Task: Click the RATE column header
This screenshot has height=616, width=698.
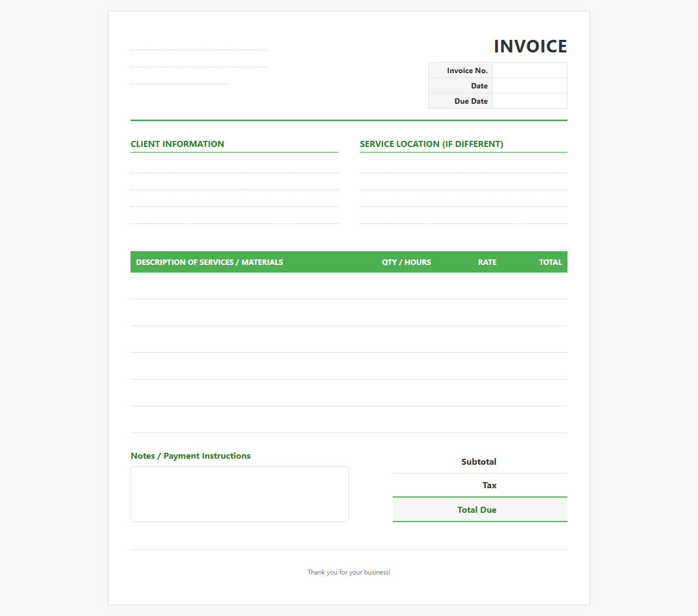Action: pyautogui.click(x=487, y=262)
